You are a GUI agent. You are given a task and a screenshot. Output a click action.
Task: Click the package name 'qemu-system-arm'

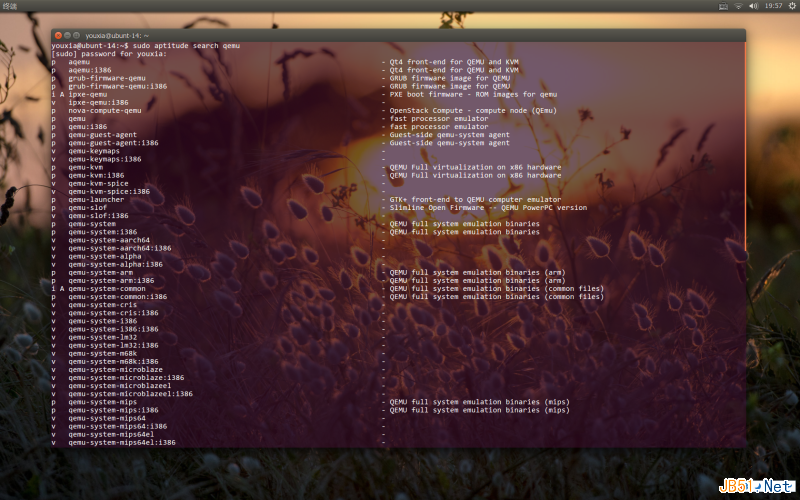click(x=101, y=273)
